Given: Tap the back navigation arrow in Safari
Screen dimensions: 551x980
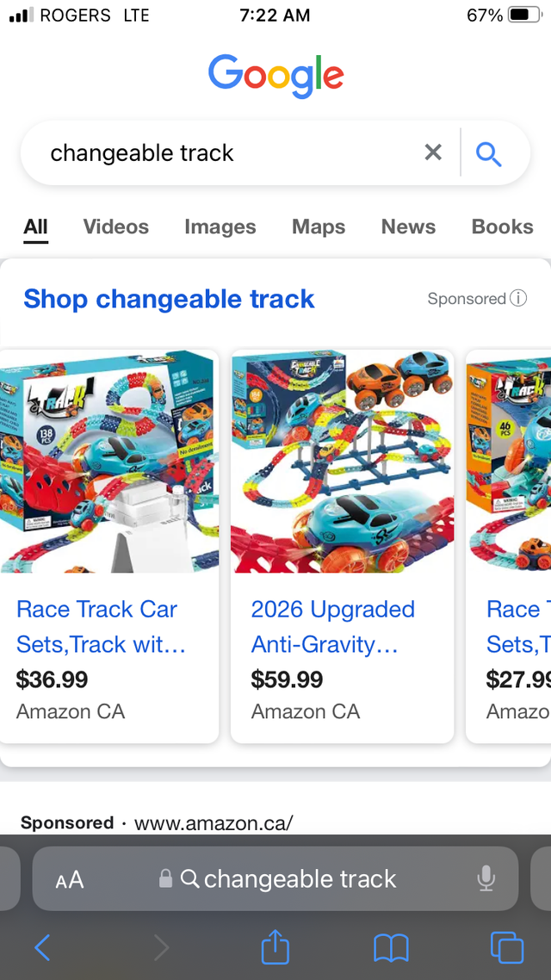Looking at the screenshot, I should pos(43,947).
